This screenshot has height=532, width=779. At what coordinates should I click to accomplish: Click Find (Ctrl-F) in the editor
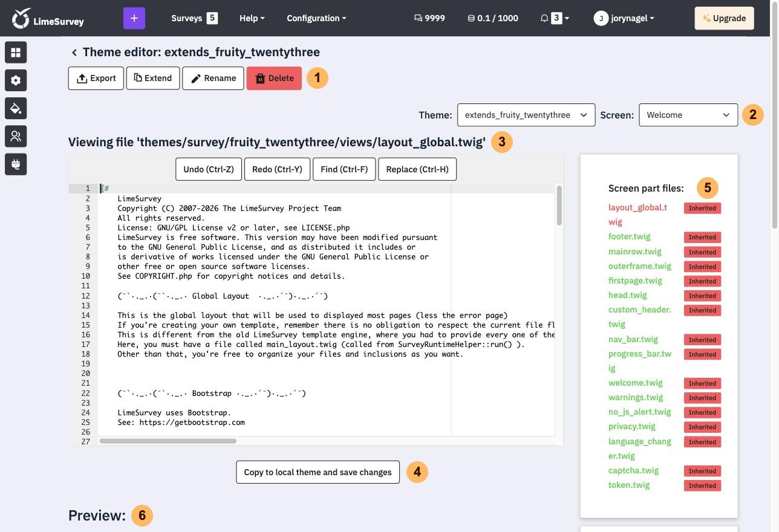344,169
